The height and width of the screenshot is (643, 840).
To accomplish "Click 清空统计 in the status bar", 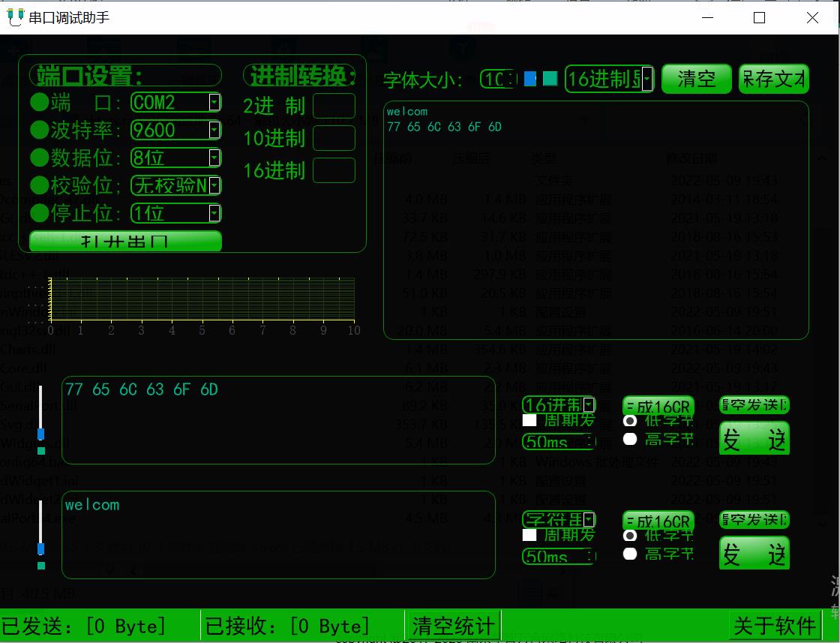I will 453,625.
